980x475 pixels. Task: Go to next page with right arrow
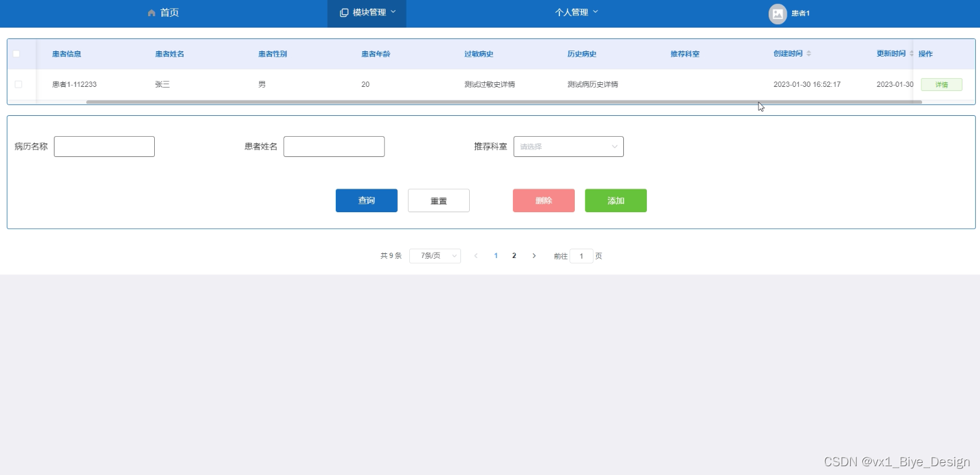click(x=534, y=256)
